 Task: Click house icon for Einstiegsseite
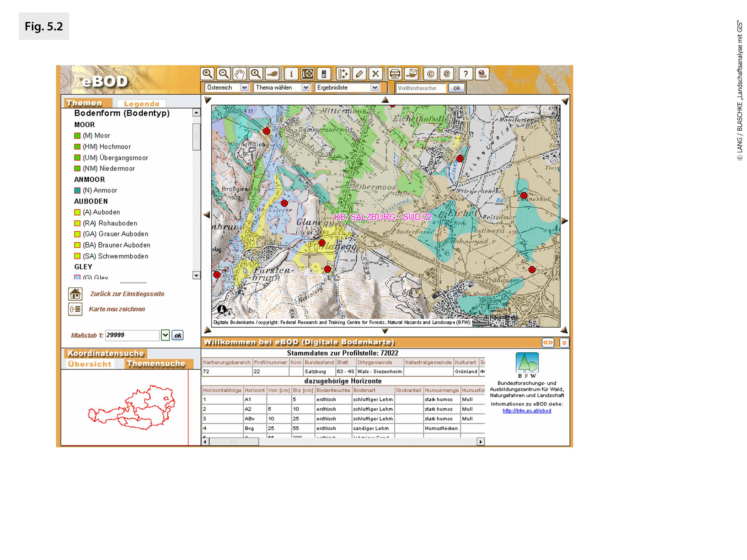click(x=75, y=294)
